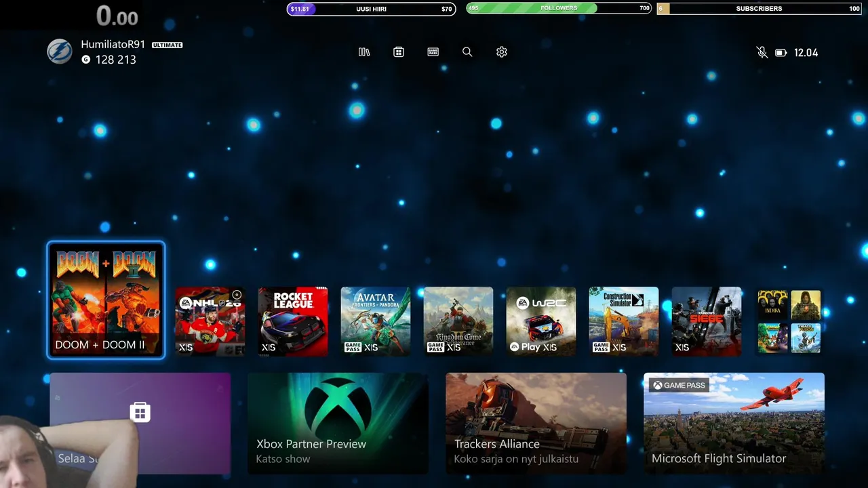
Task: Launch the Rocket League tile
Action: point(293,321)
